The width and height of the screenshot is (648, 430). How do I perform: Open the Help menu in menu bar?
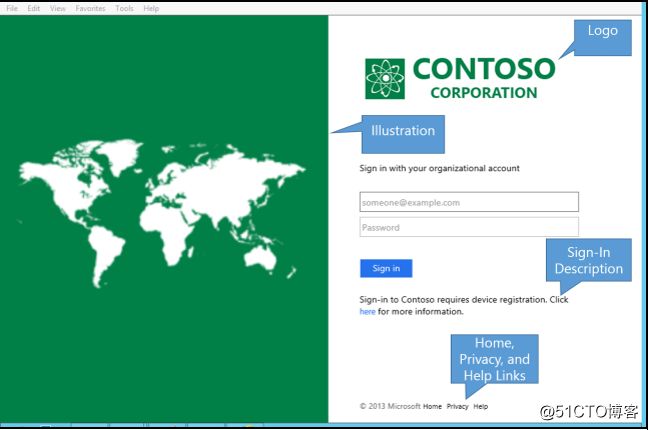tap(151, 8)
